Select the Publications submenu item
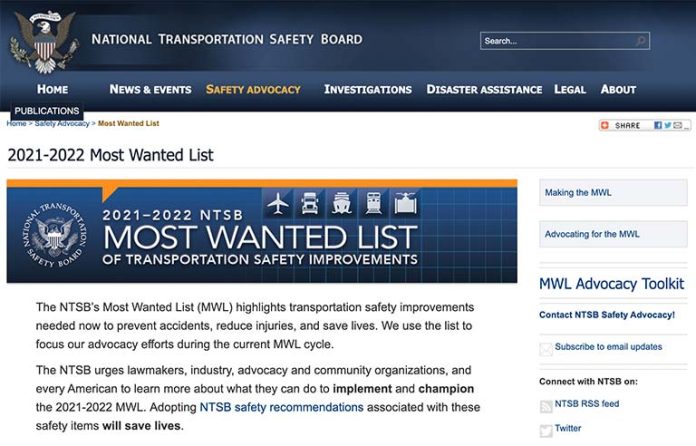Image resolution: width=696 pixels, height=446 pixels. point(47,111)
